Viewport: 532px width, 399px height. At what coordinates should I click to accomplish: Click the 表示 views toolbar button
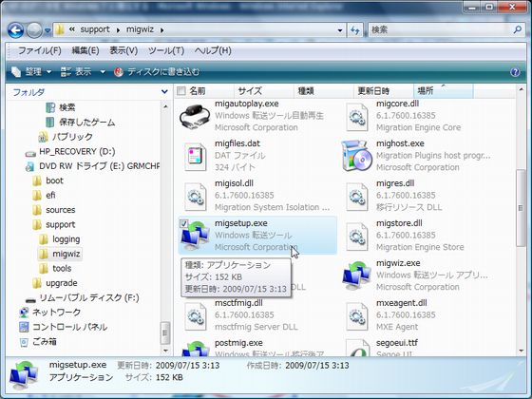tap(76, 72)
